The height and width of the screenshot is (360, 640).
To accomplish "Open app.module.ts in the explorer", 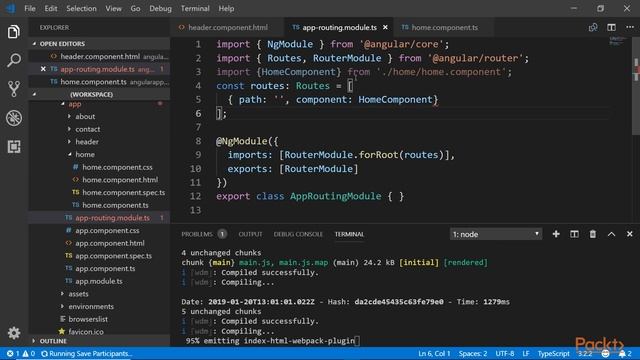I will (x=98, y=281).
